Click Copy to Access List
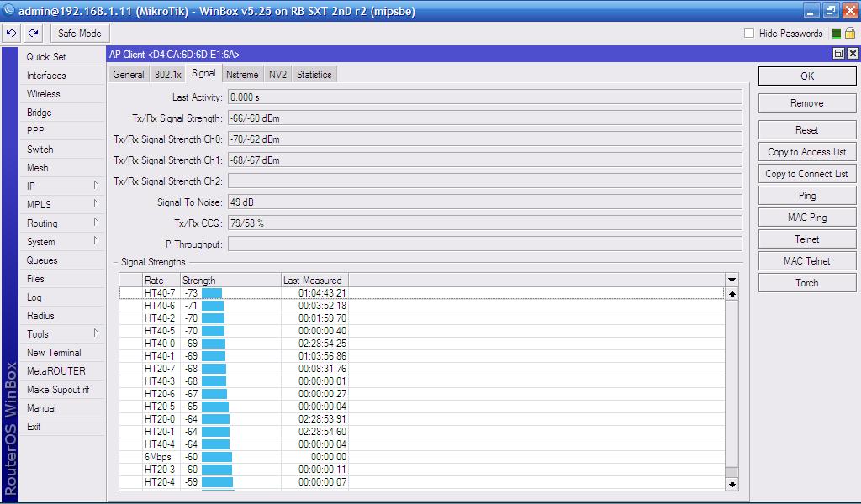The width and height of the screenshot is (861, 504). pos(806,152)
